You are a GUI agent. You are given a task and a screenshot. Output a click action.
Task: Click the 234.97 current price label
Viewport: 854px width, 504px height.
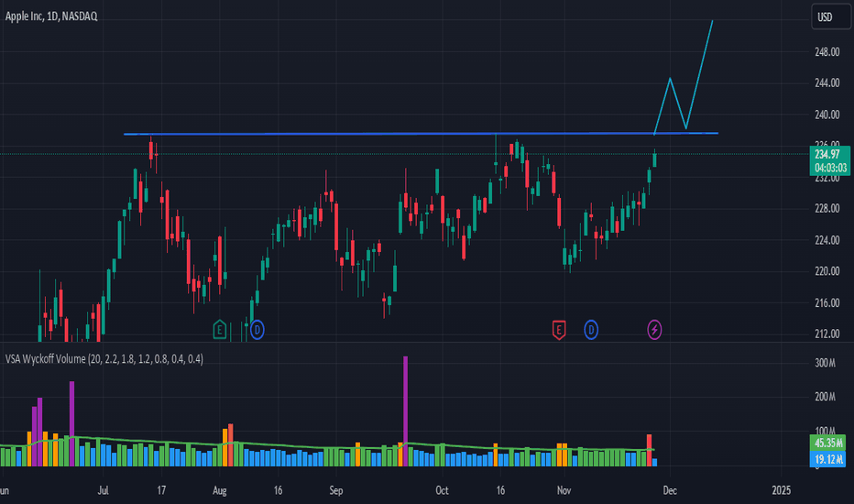[827, 154]
